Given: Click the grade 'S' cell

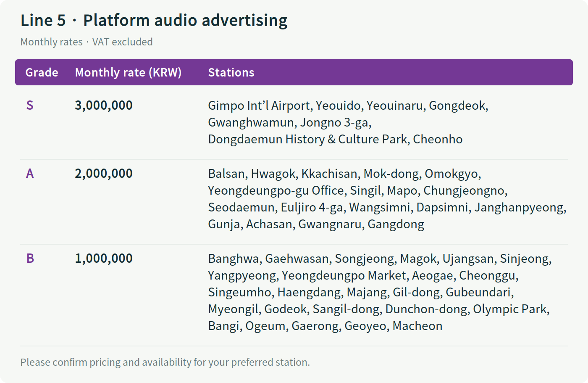Looking at the screenshot, I should coord(30,105).
